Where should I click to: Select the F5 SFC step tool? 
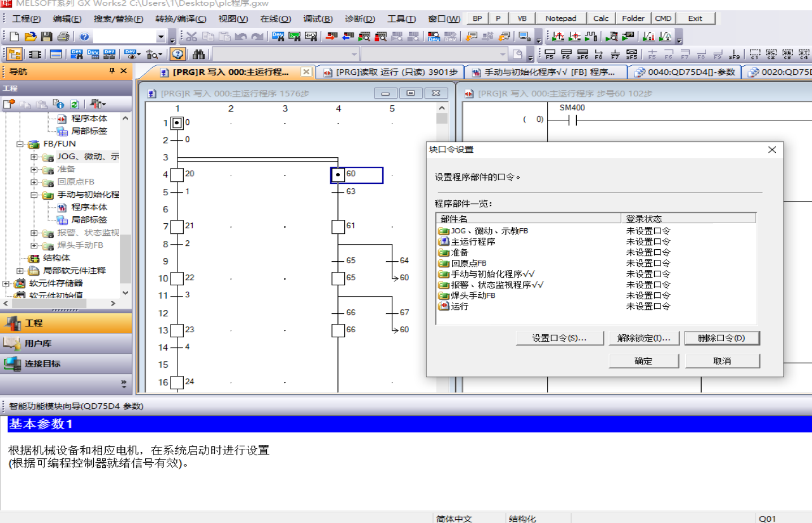click(x=550, y=54)
